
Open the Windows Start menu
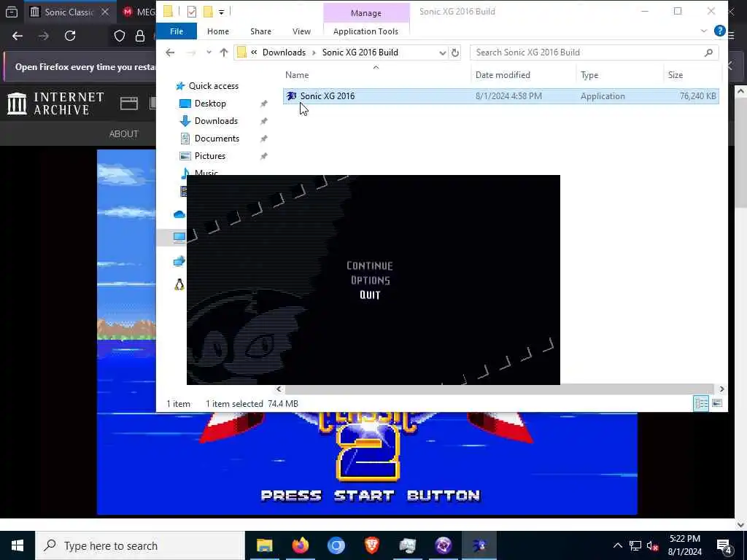[18, 545]
